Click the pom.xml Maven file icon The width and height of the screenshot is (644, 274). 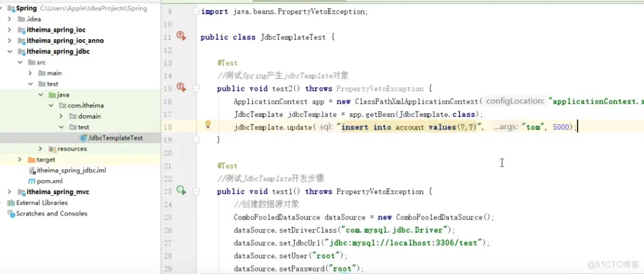pyautogui.click(x=32, y=181)
